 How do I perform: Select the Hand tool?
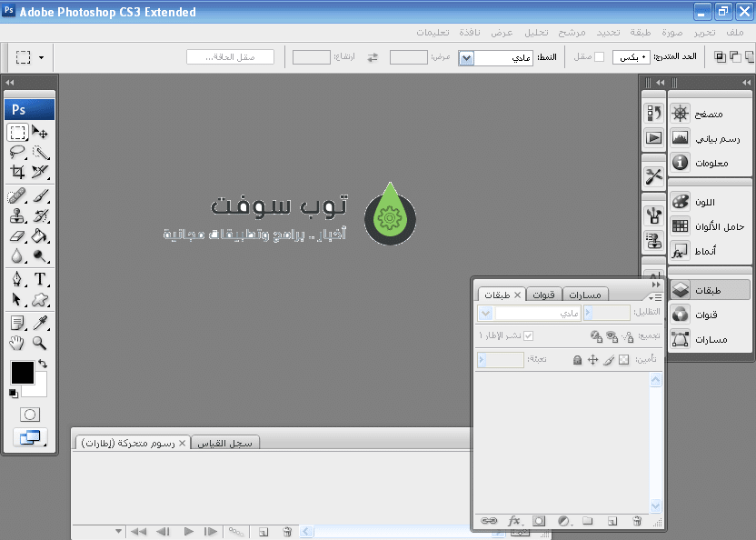17,343
